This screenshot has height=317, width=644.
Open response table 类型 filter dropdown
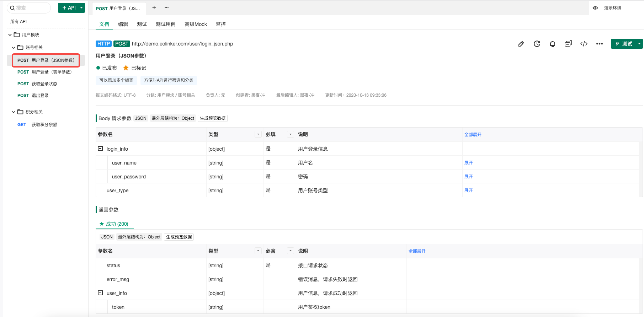coord(258,251)
